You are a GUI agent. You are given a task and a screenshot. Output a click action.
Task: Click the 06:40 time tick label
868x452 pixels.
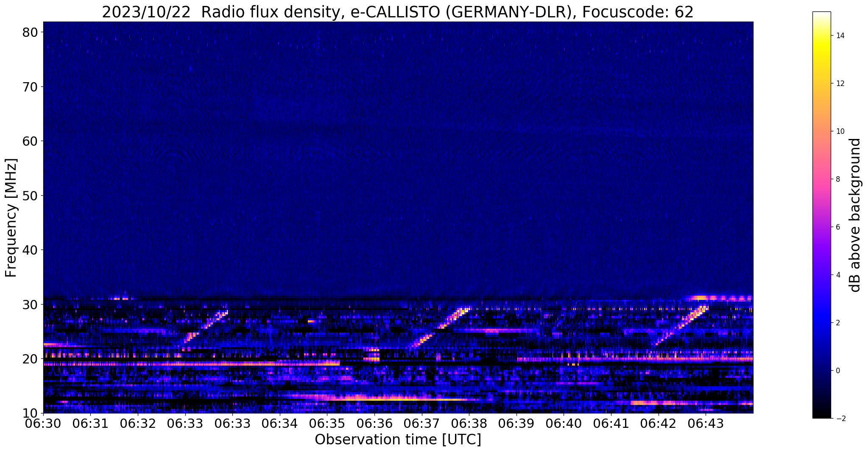(564, 424)
